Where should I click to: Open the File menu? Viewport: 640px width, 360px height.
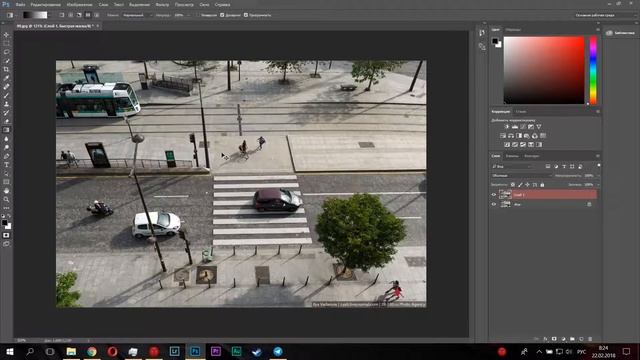pyautogui.click(x=20, y=4)
